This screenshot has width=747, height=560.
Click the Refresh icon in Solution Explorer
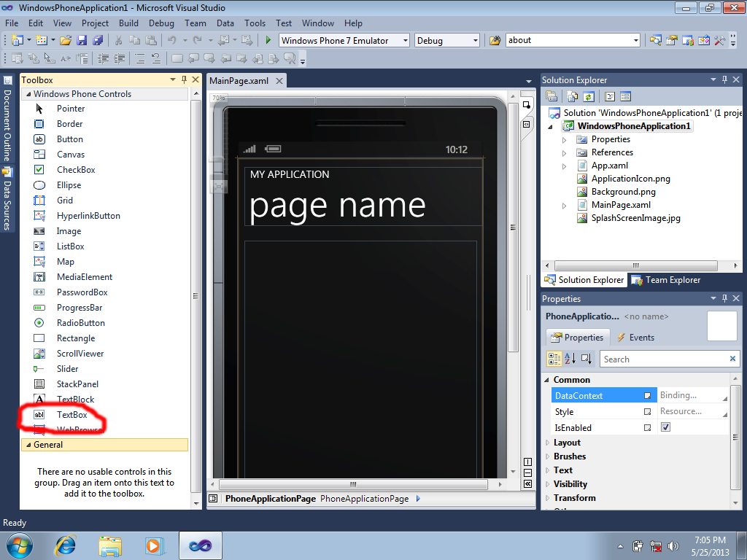(589, 97)
